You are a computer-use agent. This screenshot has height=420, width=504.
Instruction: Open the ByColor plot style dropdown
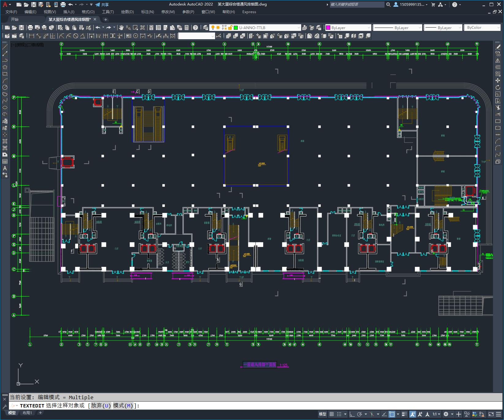coord(483,28)
